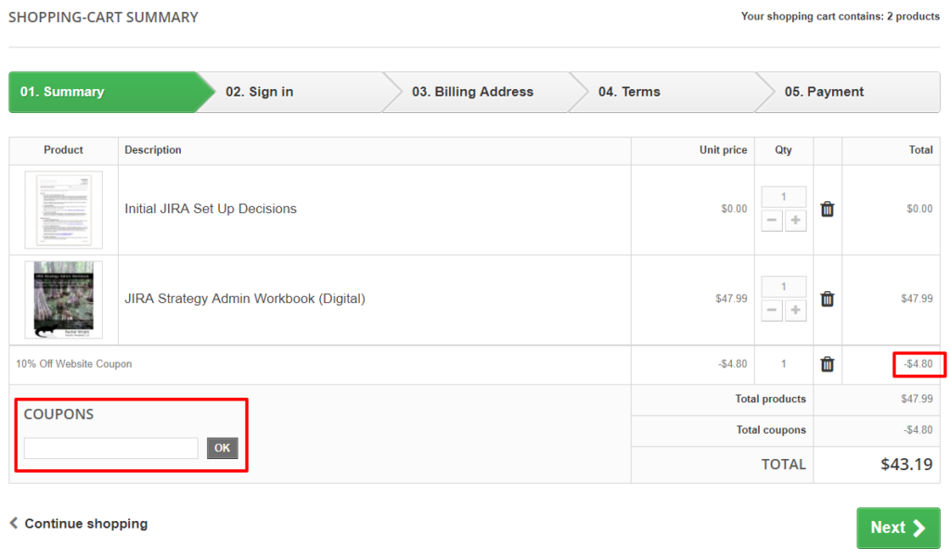Click the -$4.80 Total coupons amount
Viewport: 950px width, 560px height.
pos(918,430)
